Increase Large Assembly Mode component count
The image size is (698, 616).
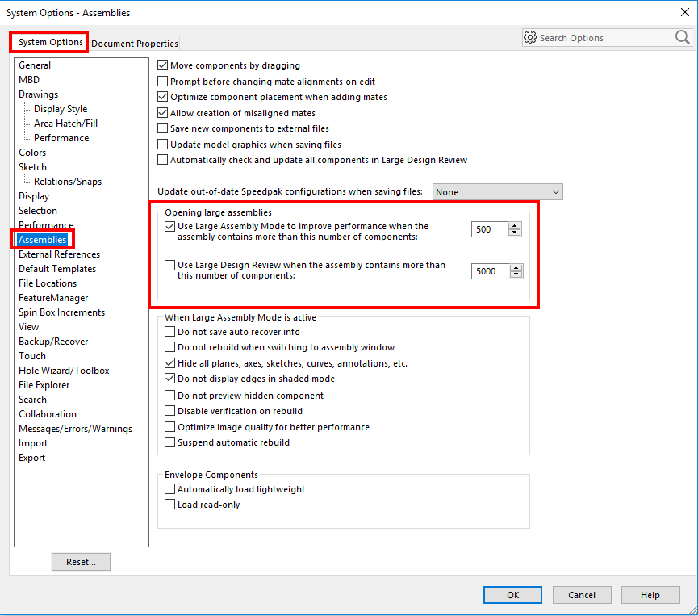[x=515, y=226]
